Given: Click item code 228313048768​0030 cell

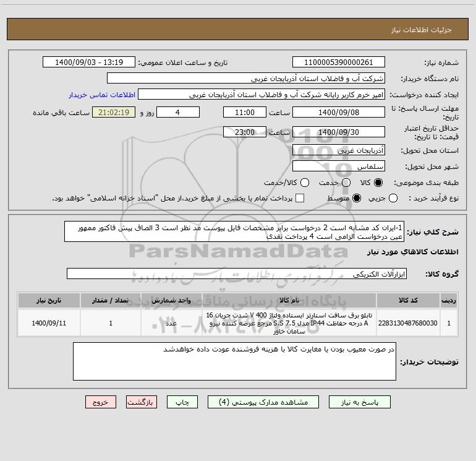Looking at the screenshot, I should click(x=408, y=323).
